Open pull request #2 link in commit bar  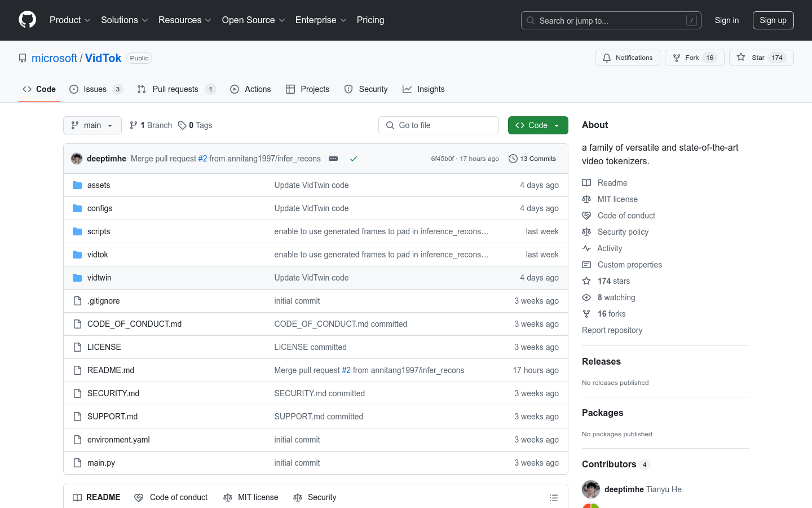pyautogui.click(x=202, y=159)
